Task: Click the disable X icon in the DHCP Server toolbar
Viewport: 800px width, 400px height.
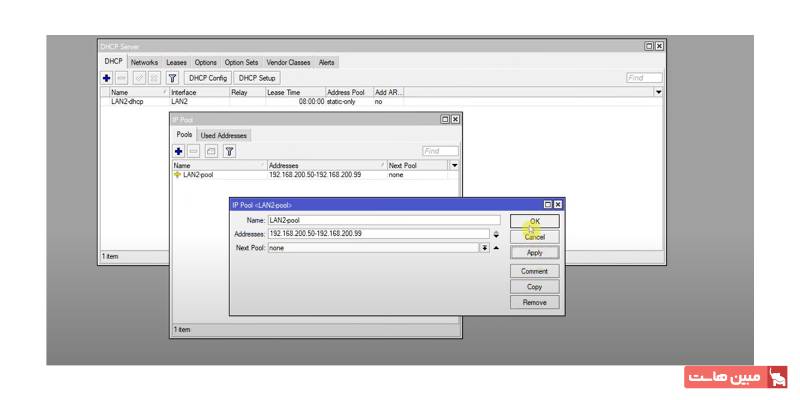Action: [x=155, y=78]
